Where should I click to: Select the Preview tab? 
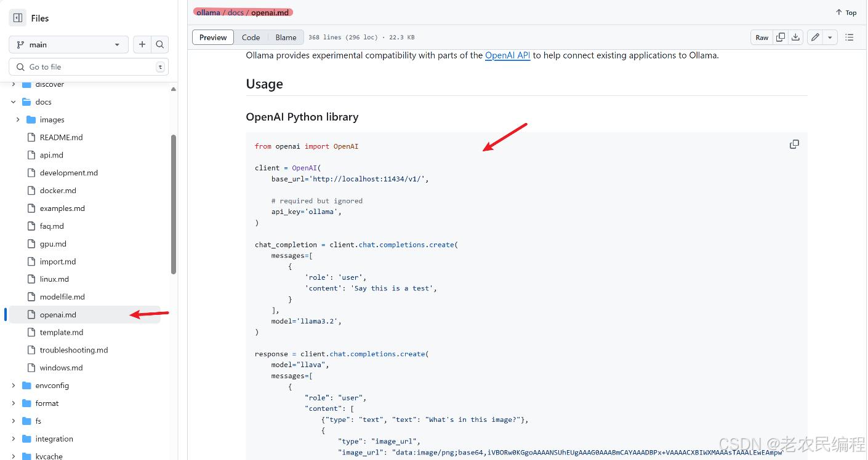click(212, 37)
